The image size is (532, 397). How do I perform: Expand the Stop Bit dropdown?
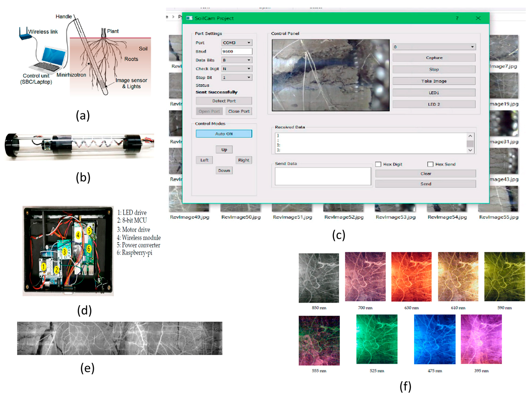[237, 77]
